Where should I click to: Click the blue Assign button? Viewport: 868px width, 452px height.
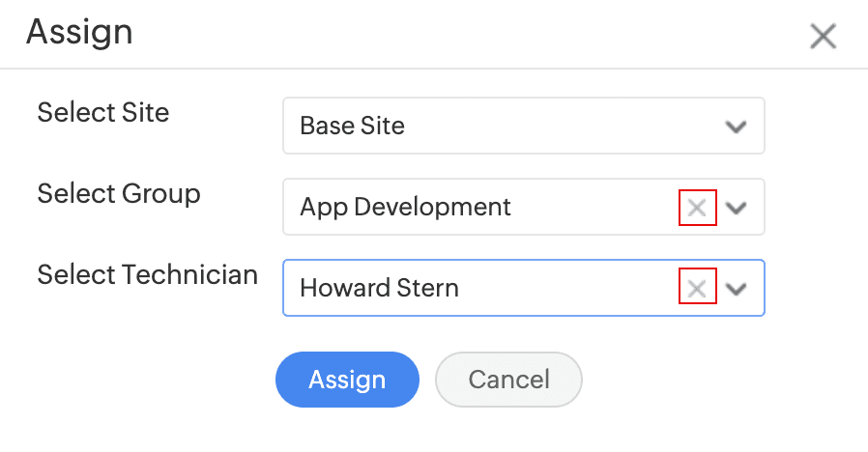point(347,380)
